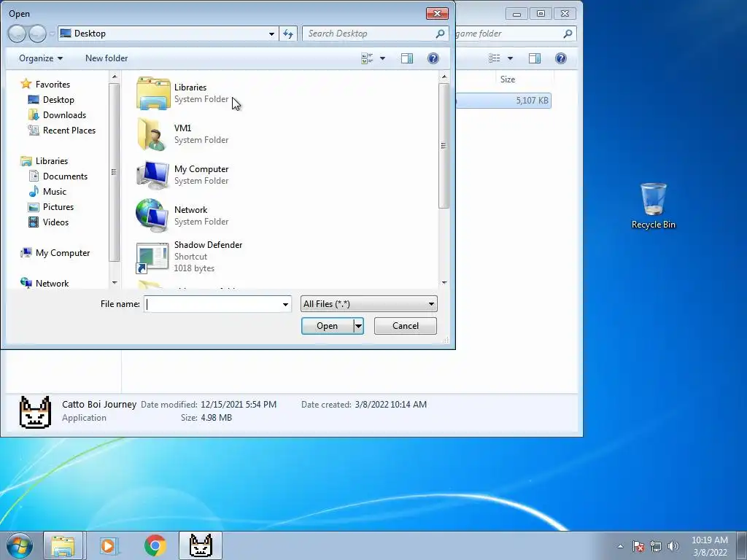Open help in background Explorer window
The width and height of the screenshot is (747, 560).
coord(561,58)
